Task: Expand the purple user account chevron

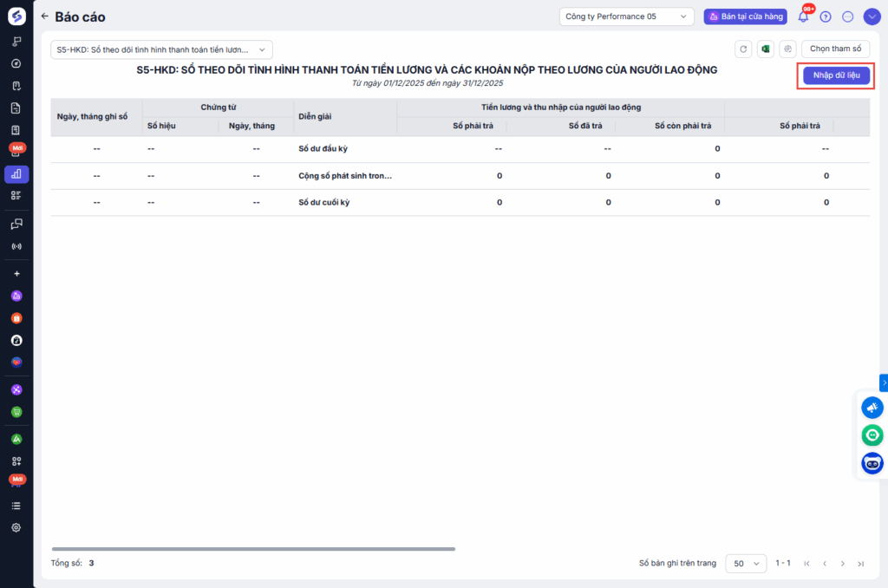Action: click(872, 16)
